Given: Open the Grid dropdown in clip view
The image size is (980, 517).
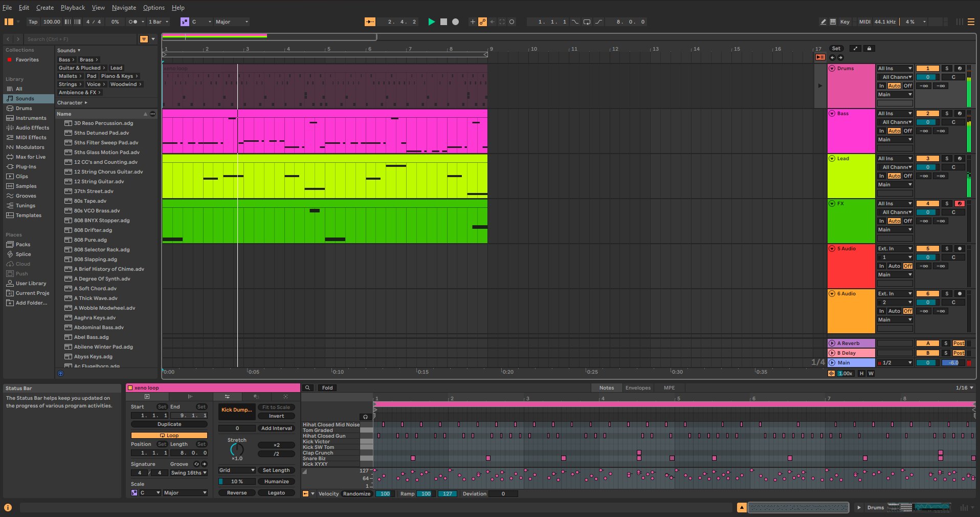Looking at the screenshot, I should (237, 470).
